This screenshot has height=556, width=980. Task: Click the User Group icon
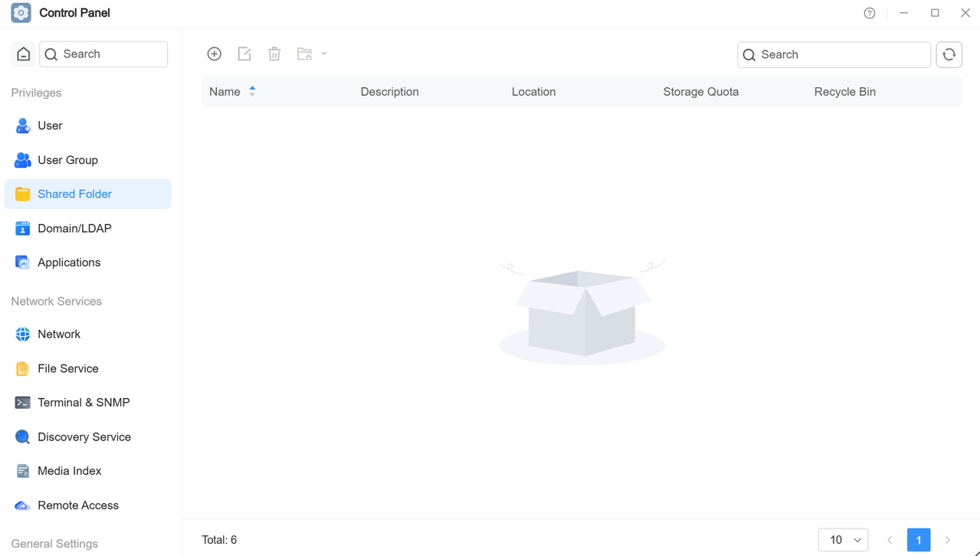(x=22, y=160)
